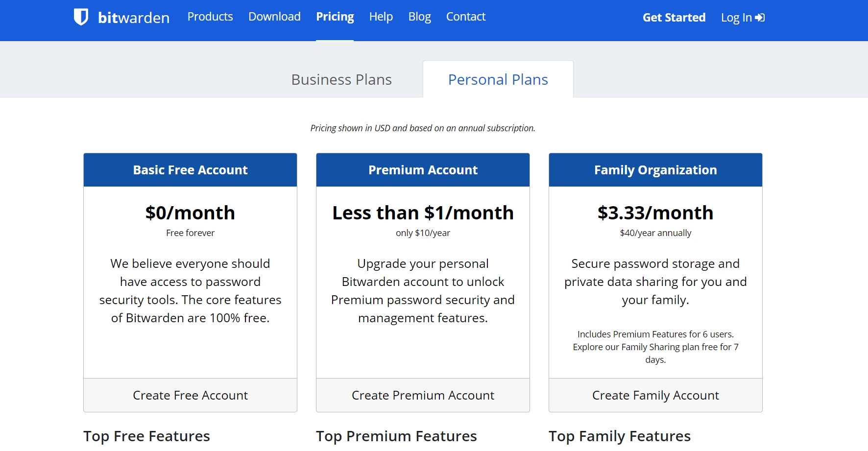The image size is (868, 451).
Task: Click the Premium Account card header
Action: coord(423,170)
